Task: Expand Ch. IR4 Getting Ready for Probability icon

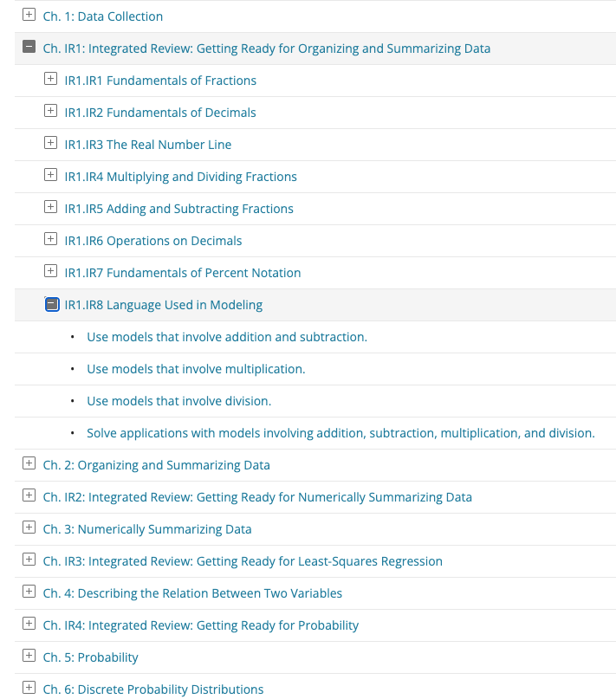Action: (29, 625)
